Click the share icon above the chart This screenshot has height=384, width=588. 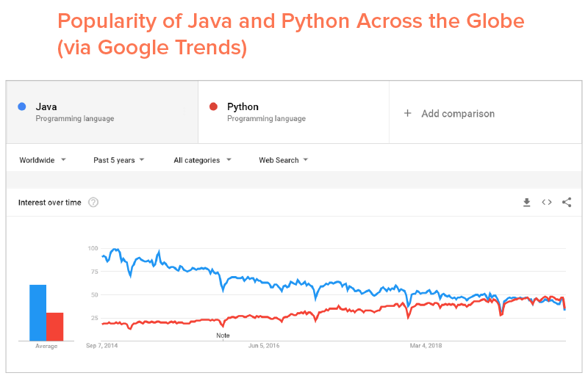click(x=567, y=203)
